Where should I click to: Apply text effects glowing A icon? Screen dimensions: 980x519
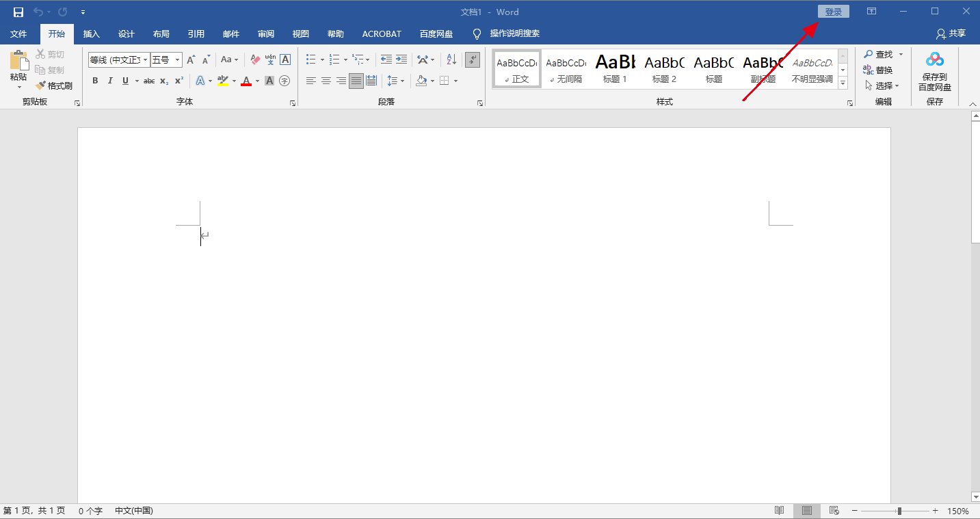(x=200, y=81)
